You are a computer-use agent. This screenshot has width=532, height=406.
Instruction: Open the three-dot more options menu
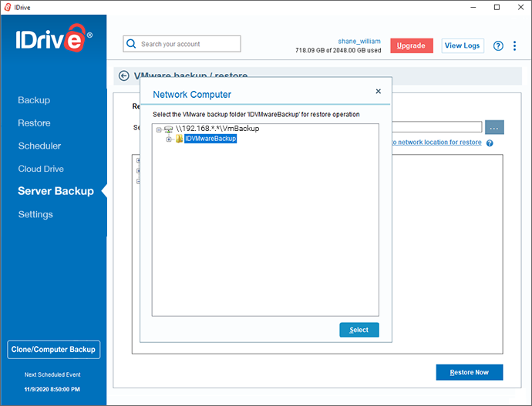click(x=515, y=45)
